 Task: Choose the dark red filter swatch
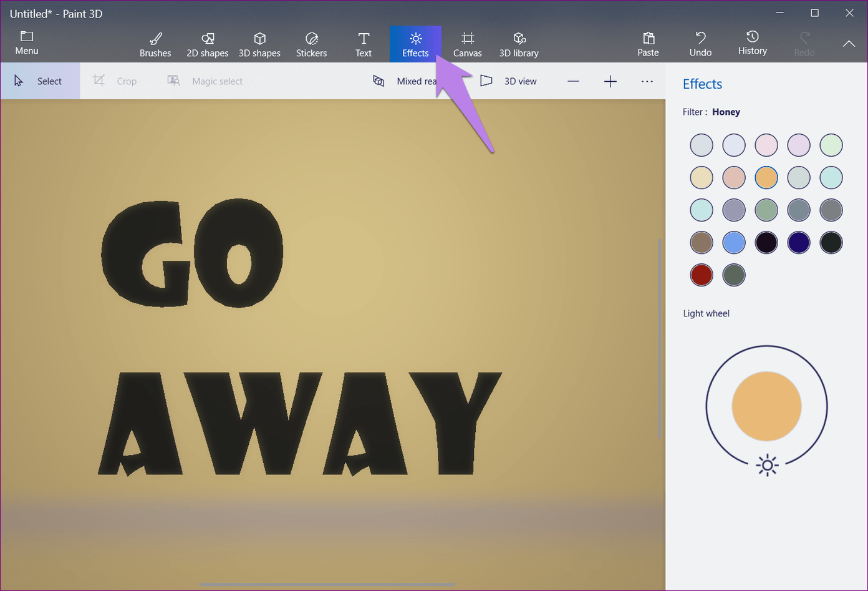tap(702, 275)
